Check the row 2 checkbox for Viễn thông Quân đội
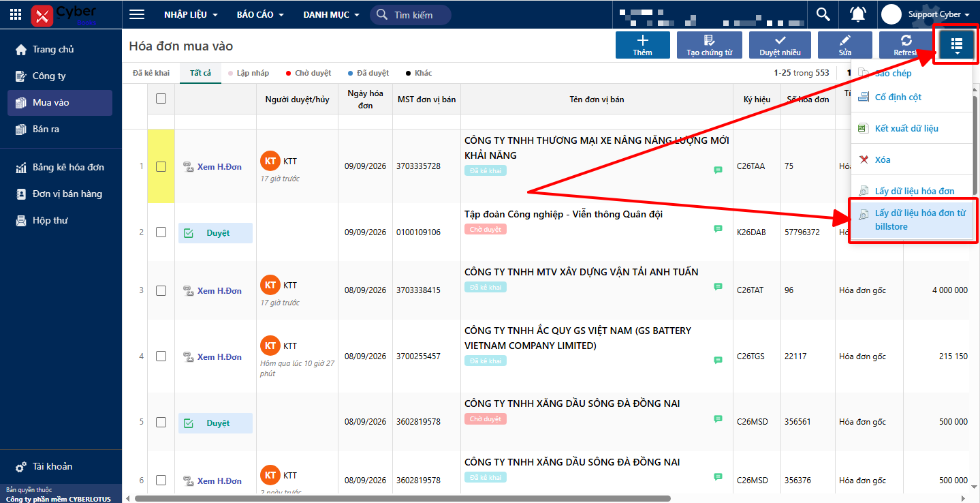 pos(161,232)
